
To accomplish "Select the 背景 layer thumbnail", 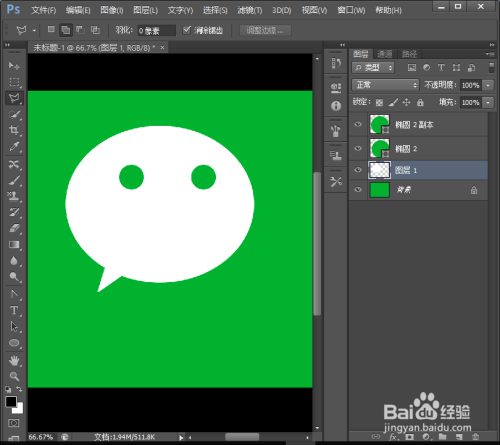I will pos(380,190).
